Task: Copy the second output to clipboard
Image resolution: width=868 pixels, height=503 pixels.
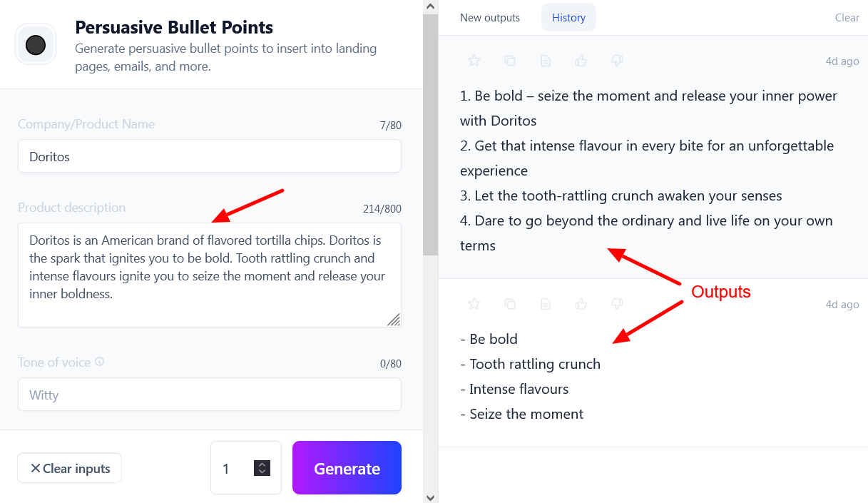Action: (x=510, y=305)
